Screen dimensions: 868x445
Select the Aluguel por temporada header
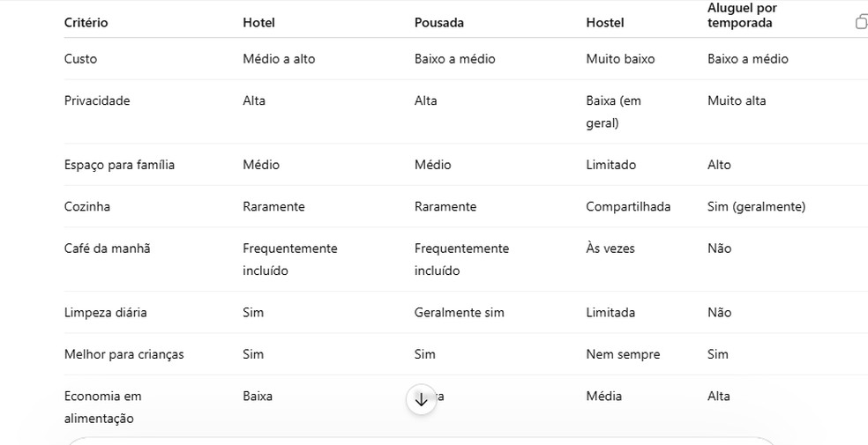[x=742, y=16]
